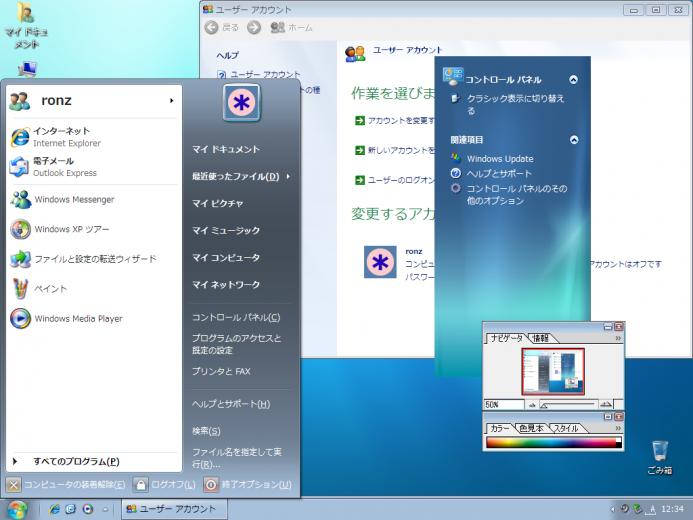
Task: Click the back arrow in ユーザー アカウント window
Action: 211,27
